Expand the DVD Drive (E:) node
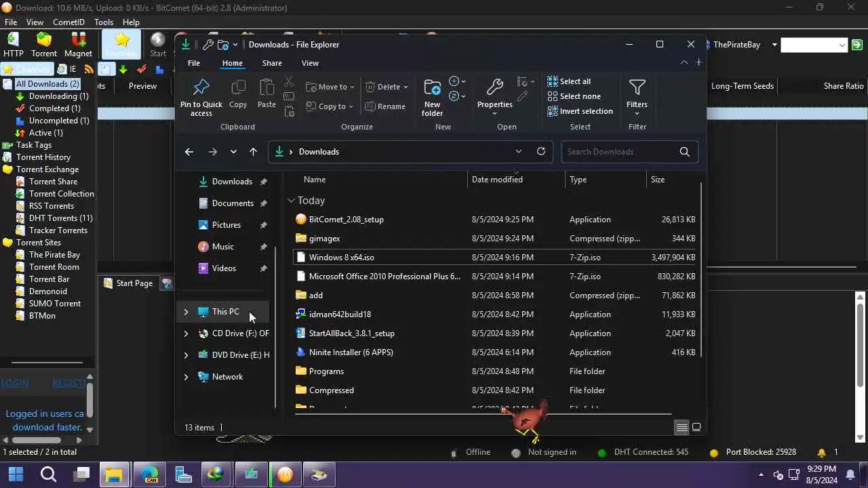 click(x=186, y=355)
